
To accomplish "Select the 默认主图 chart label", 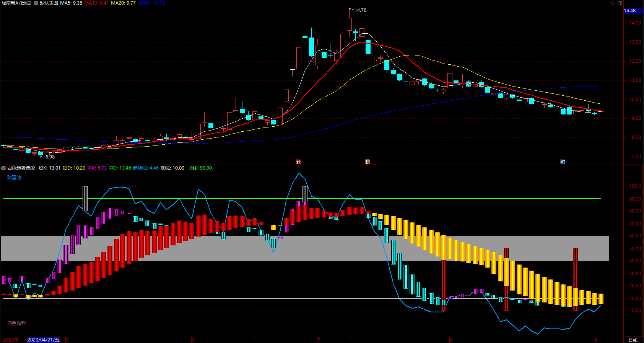I will pyautogui.click(x=49, y=3).
